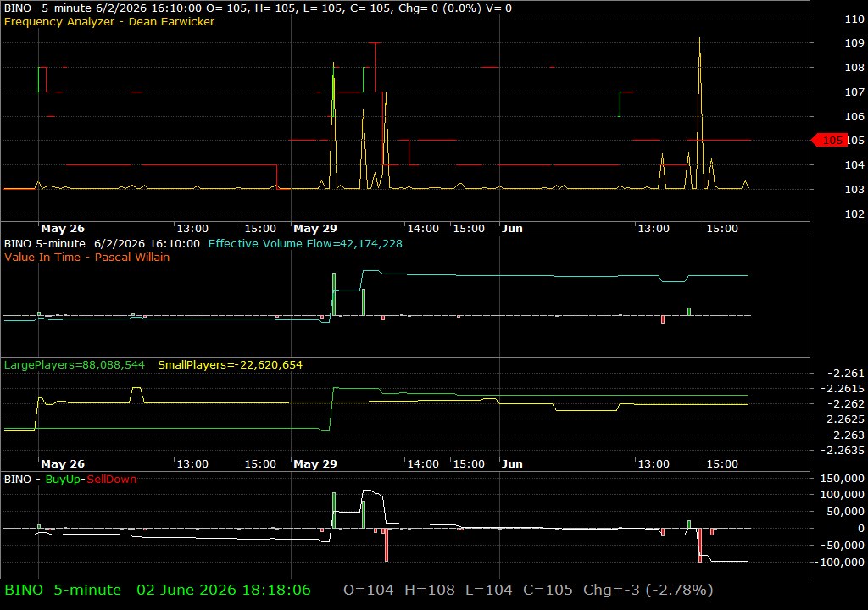Screen dimensions: 868x610
Task: Click -100,000 on BuyUp-SellDown axis
Action: (x=839, y=562)
